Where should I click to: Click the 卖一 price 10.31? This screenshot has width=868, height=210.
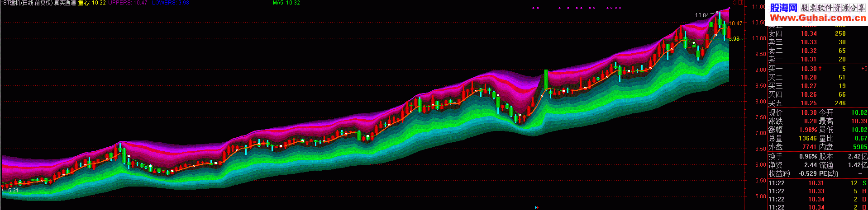click(809, 59)
